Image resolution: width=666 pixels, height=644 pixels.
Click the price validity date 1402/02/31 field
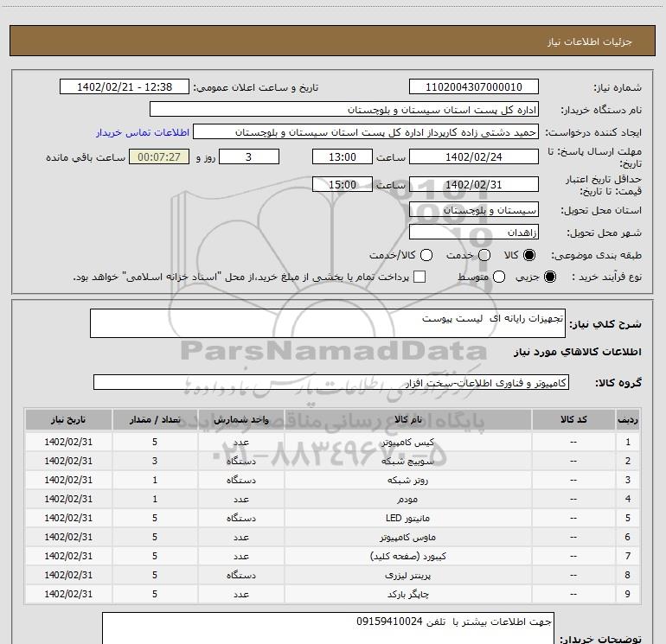474,184
